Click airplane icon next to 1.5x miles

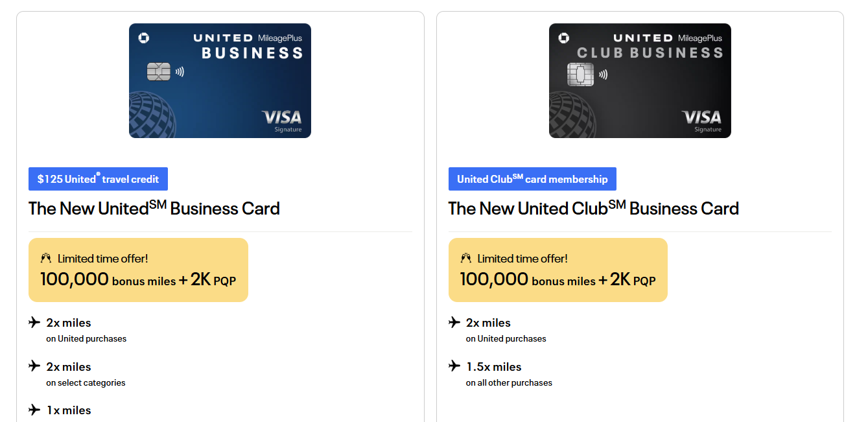[x=454, y=366]
